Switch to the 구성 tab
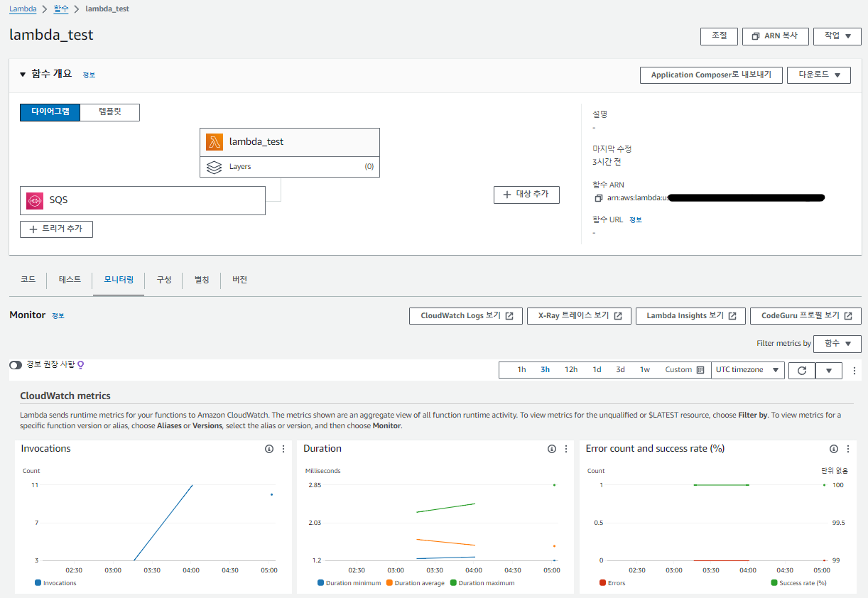The image size is (868, 598). 164,280
